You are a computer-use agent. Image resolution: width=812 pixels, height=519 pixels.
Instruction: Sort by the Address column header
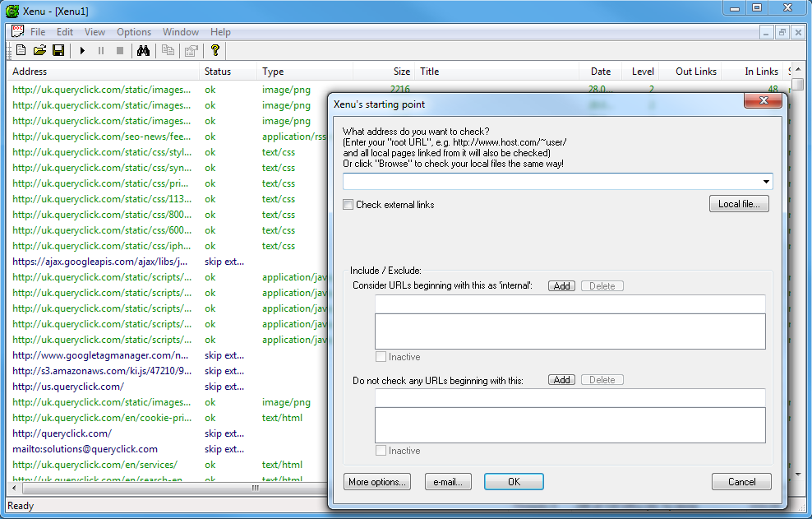click(103, 72)
